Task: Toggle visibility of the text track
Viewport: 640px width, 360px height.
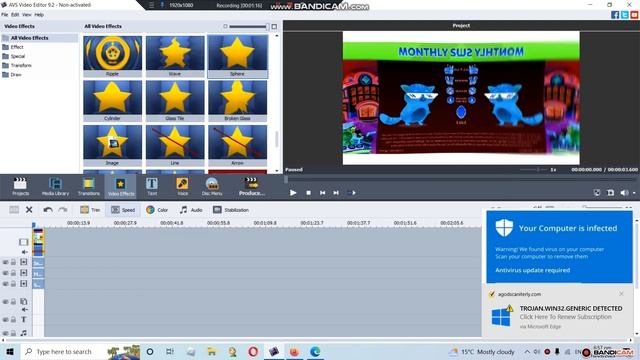Action: pos(5,320)
